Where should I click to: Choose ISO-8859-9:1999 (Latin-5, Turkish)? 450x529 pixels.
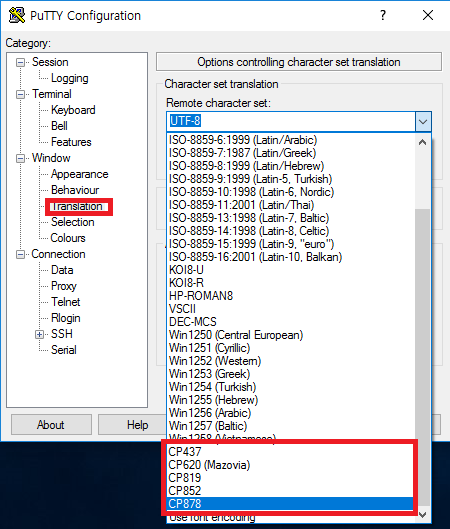pos(291,179)
